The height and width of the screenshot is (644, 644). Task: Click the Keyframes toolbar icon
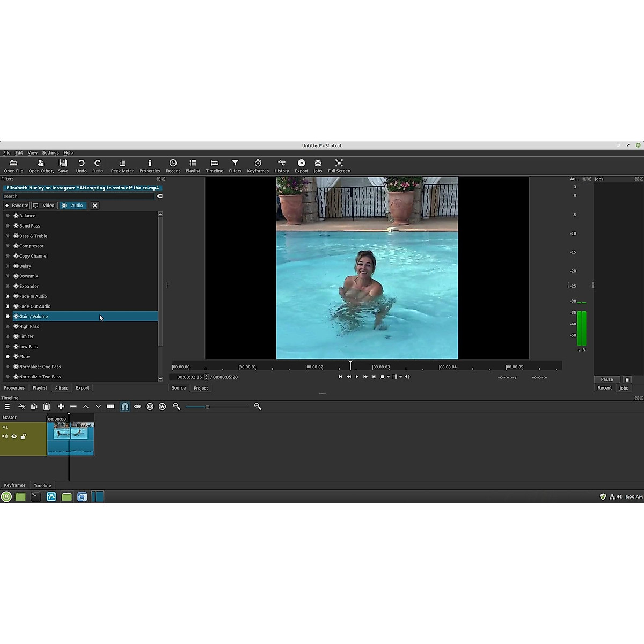[258, 166]
